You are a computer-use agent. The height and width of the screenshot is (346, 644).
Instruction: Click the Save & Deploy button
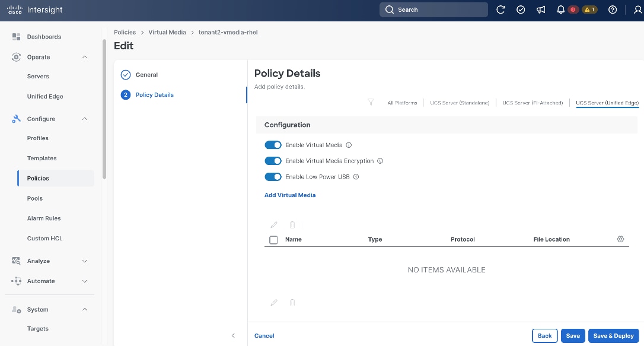pos(614,336)
